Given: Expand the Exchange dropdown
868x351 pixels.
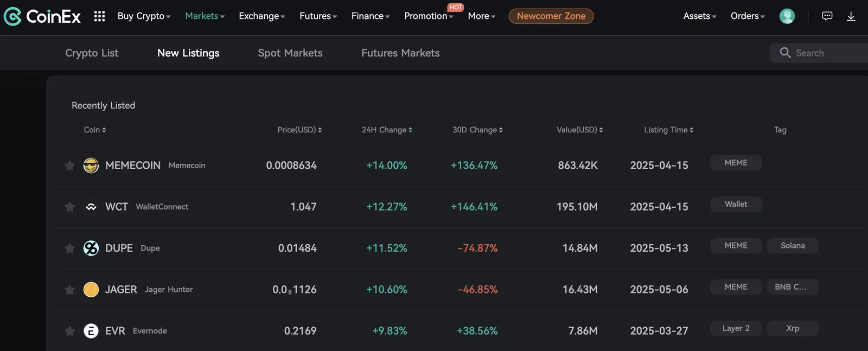Looking at the screenshot, I should 262,16.
